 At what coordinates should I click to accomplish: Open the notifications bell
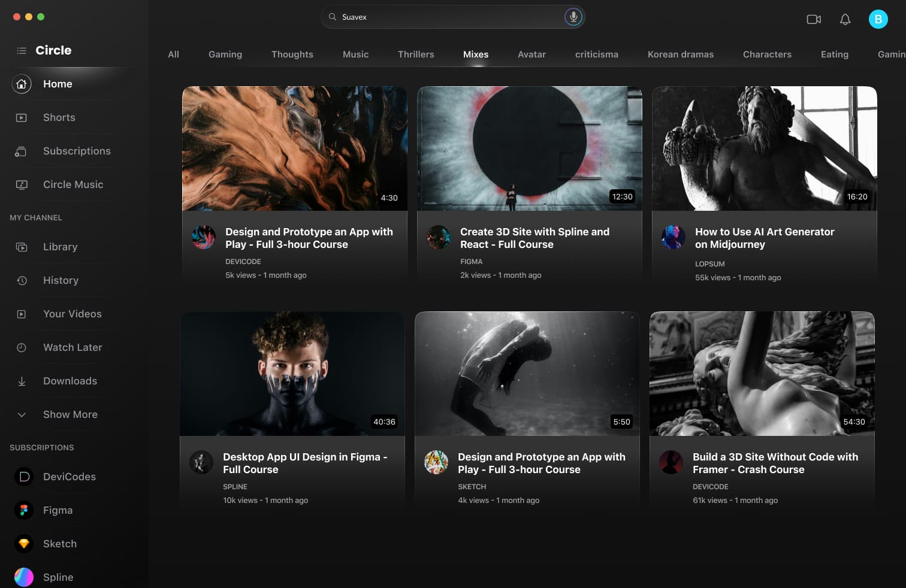pos(845,19)
